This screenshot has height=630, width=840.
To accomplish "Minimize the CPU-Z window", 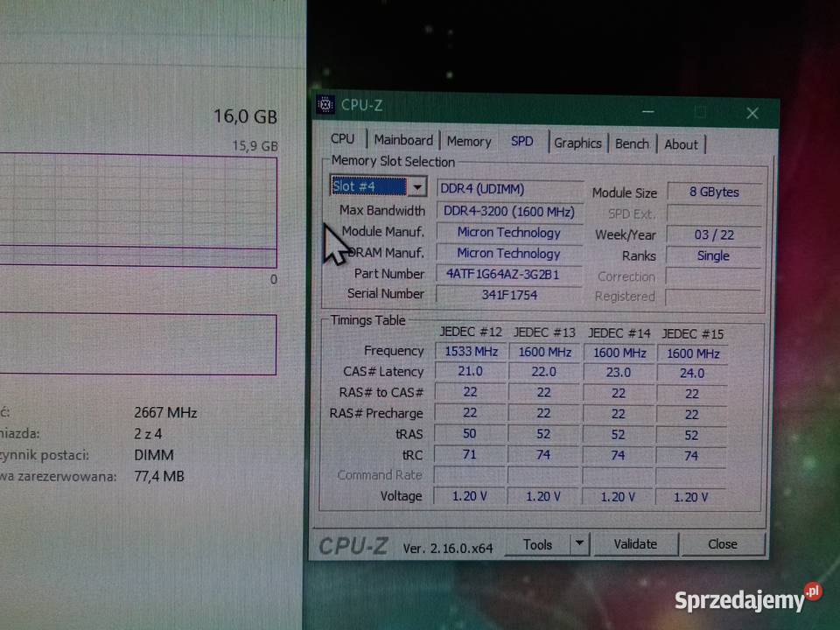I will click(x=648, y=111).
